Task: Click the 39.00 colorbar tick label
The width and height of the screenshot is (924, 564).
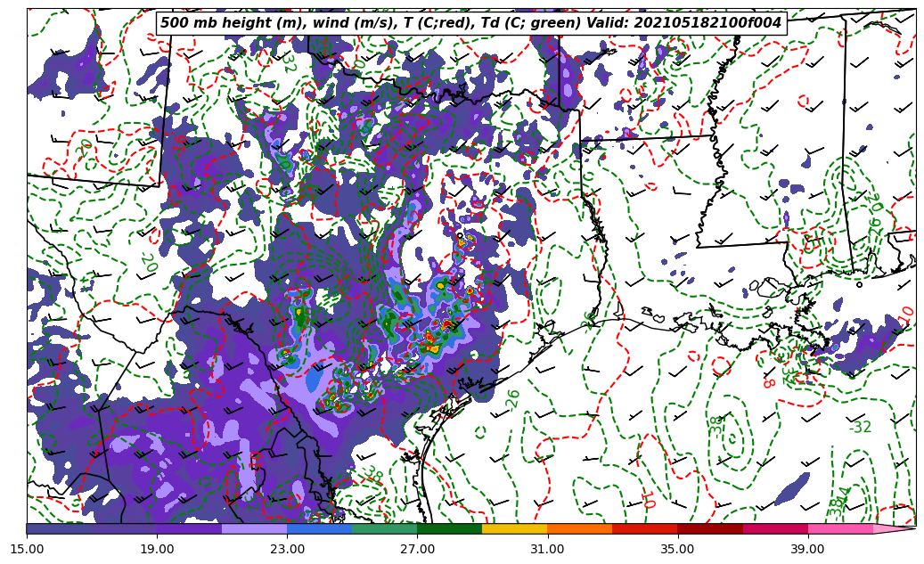Action: [x=807, y=549]
